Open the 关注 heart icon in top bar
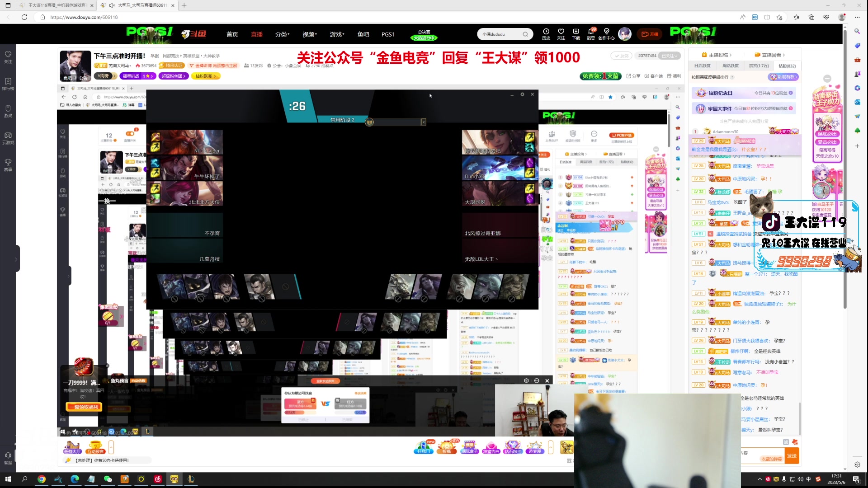868x488 pixels. [x=561, y=34]
